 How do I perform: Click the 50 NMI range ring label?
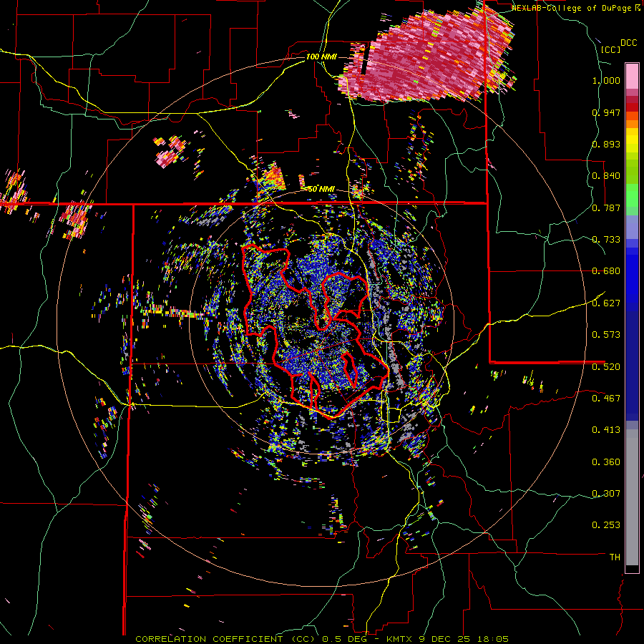pos(321,190)
